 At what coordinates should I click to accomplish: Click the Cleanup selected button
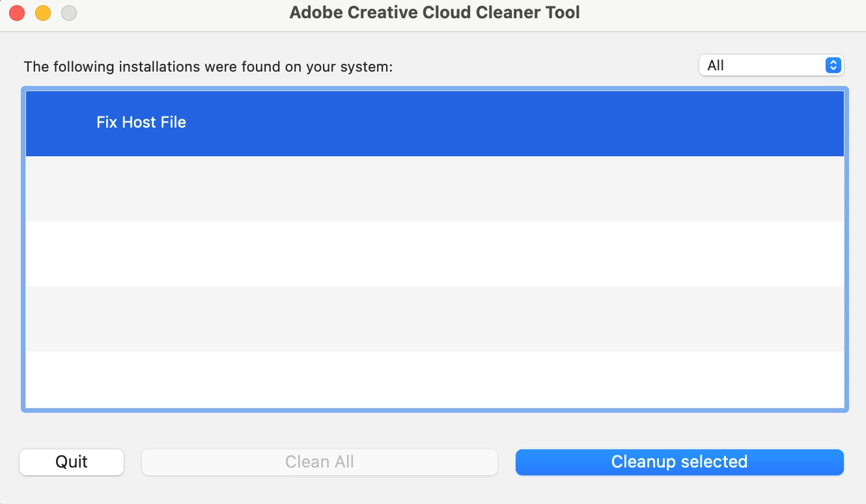(679, 462)
